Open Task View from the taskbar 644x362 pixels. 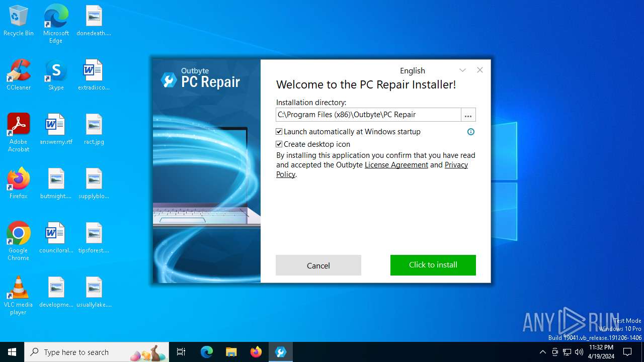(181, 352)
